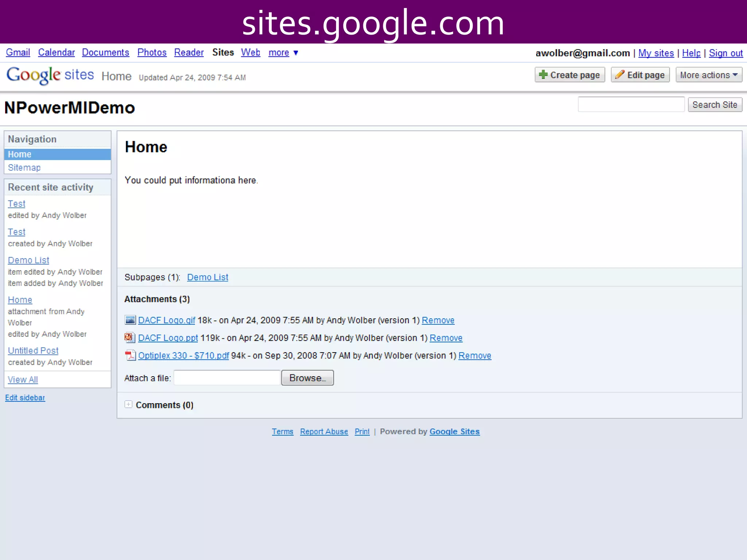
Task: Select Home in the Navigation sidebar
Action: (x=20, y=154)
